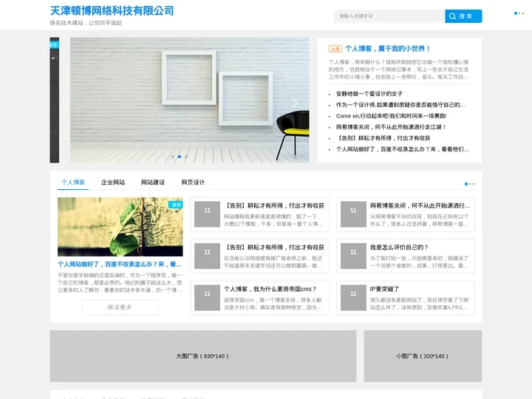Image resolution: width=532 pixels, height=399 pixels.
Task: Click the 大图广告 (830*140) banner
Action: click(x=203, y=356)
